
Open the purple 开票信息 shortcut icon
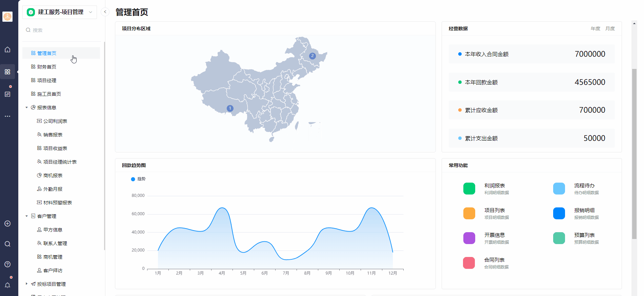[469, 238]
